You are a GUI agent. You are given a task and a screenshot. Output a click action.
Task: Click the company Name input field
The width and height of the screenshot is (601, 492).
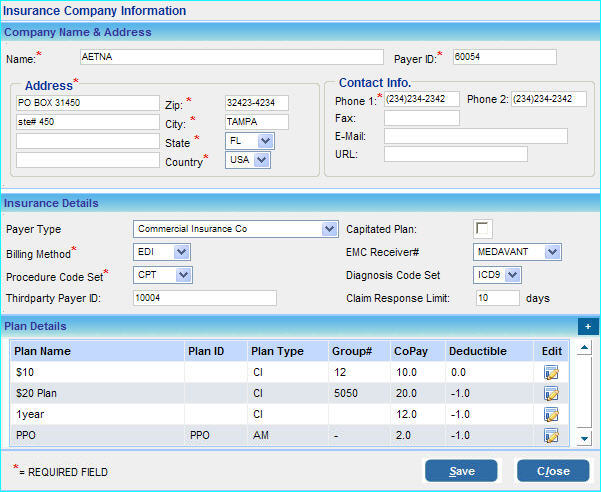pos(230,57)
